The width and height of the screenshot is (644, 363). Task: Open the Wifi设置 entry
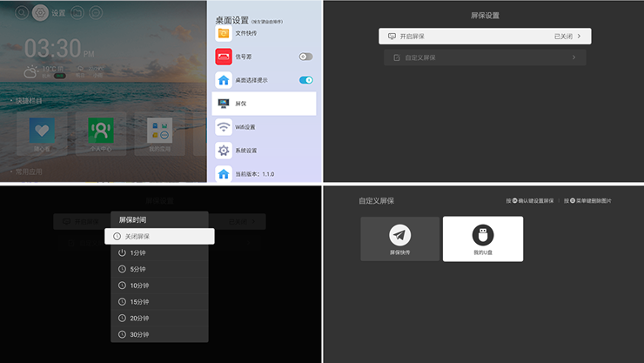coord(264,127)
